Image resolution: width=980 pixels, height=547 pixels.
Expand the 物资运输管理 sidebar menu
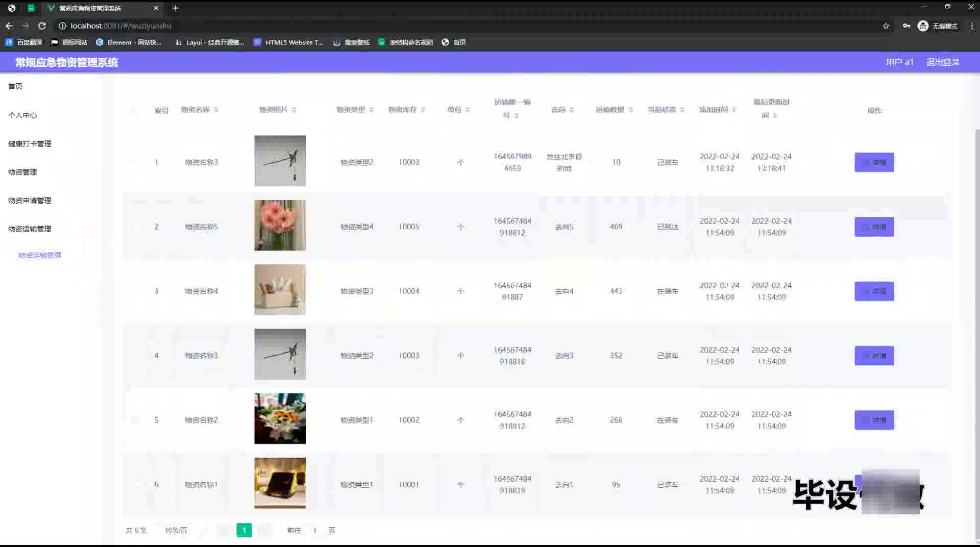click(x=30, y=229)
